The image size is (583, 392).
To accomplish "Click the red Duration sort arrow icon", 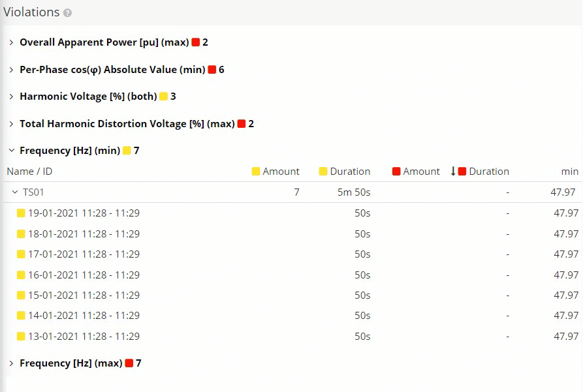I will pos(453,172).
